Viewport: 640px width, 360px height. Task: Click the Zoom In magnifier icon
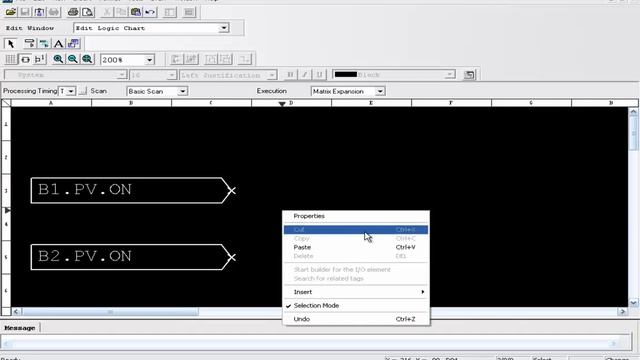pyautogui.click(x=58, y=59)
